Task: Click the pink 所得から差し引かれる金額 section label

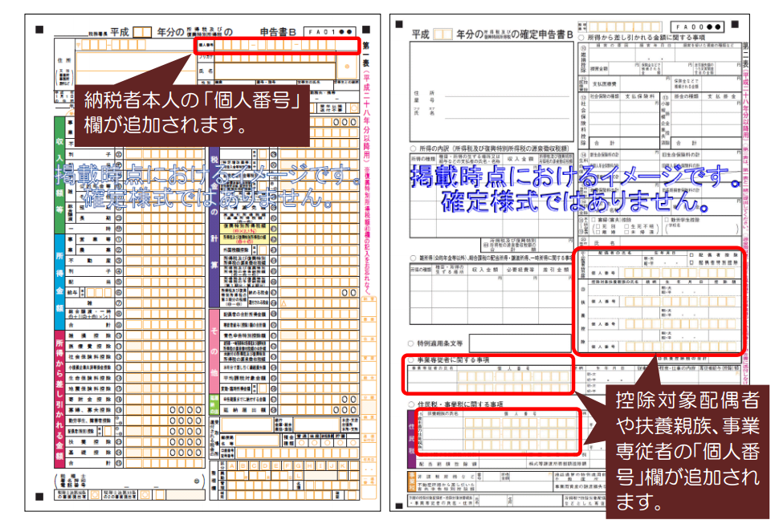Action: tap(59, 400)
